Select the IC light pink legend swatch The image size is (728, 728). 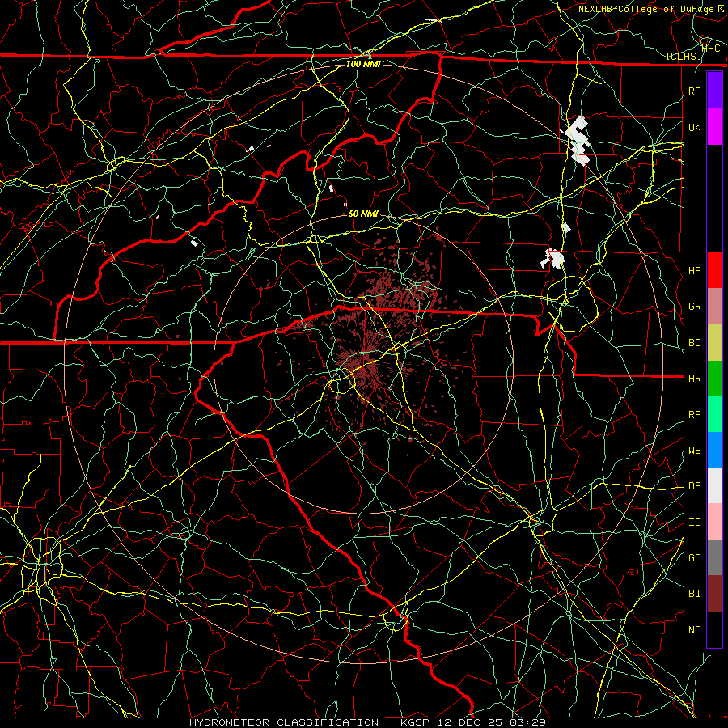click(x=714, y=522)
